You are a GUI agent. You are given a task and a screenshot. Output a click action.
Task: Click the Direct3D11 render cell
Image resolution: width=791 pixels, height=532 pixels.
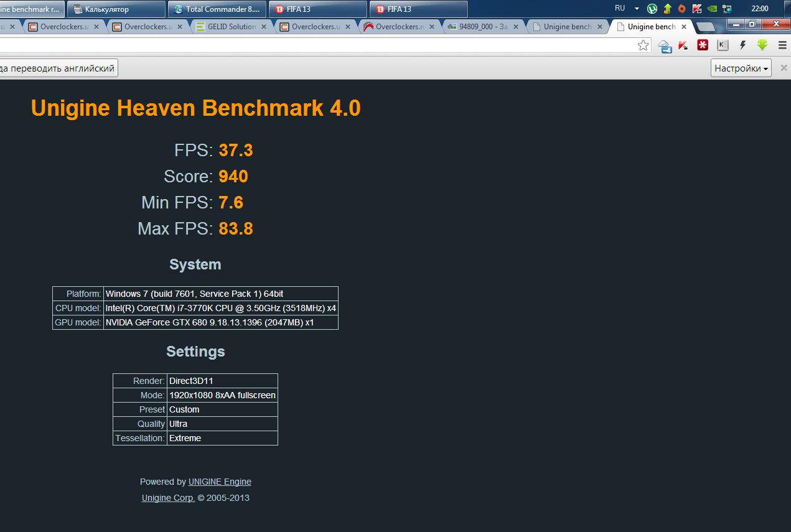[x=223, y=381]
